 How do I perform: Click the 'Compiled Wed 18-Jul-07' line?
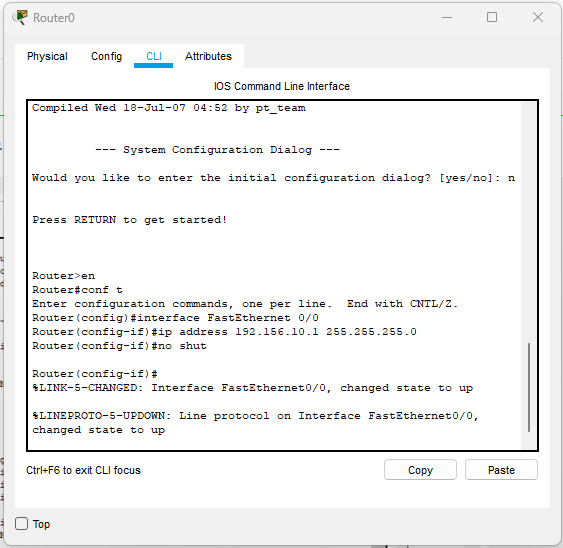click(169, 108)
